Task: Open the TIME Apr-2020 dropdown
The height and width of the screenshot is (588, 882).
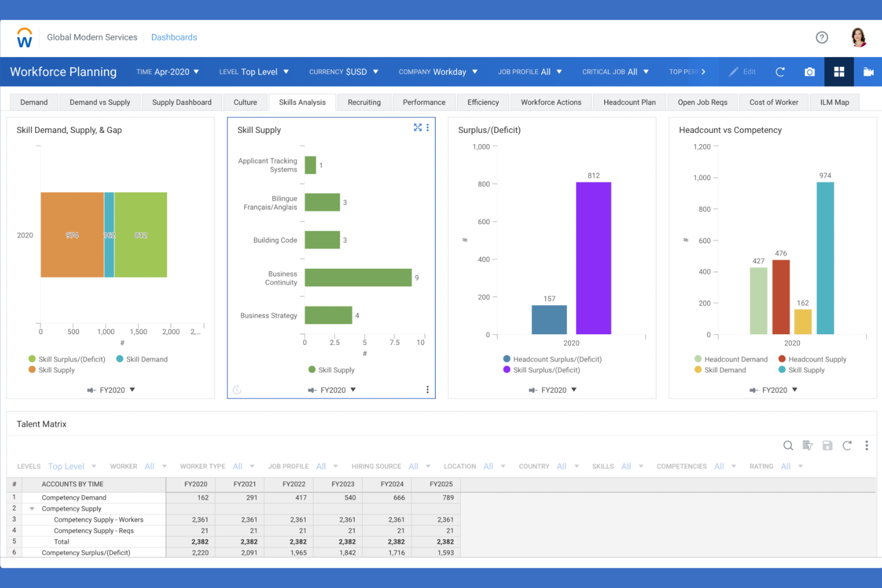Action: (x=167, y=71)
